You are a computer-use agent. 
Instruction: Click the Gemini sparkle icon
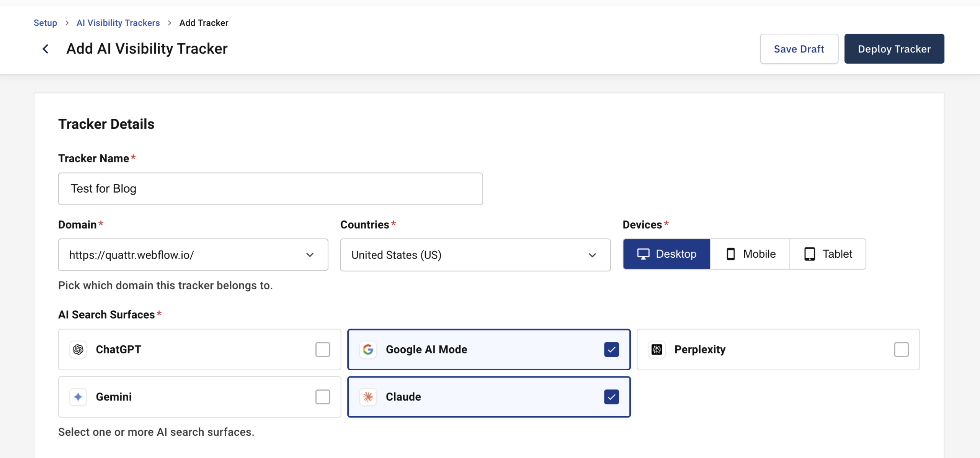coord(78,397)
